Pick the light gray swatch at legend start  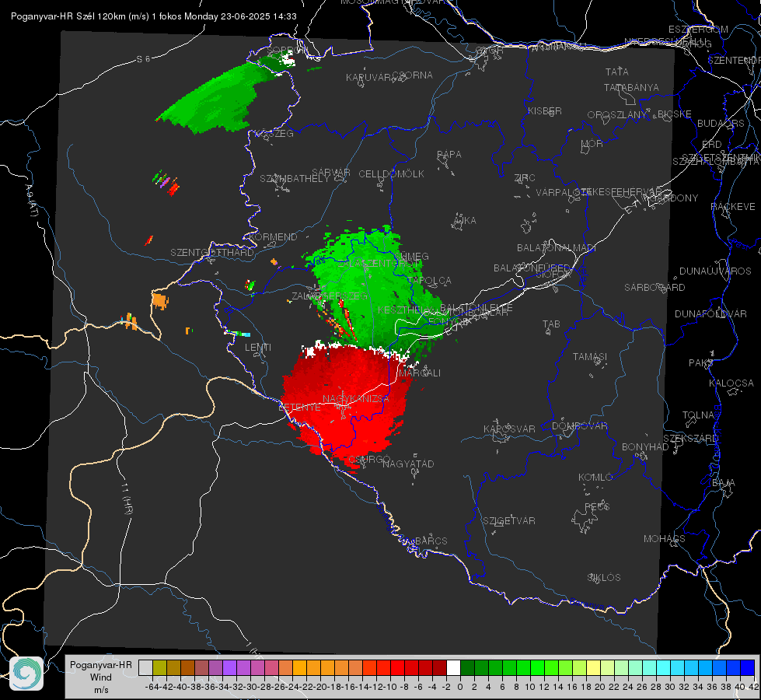[145, 667]
